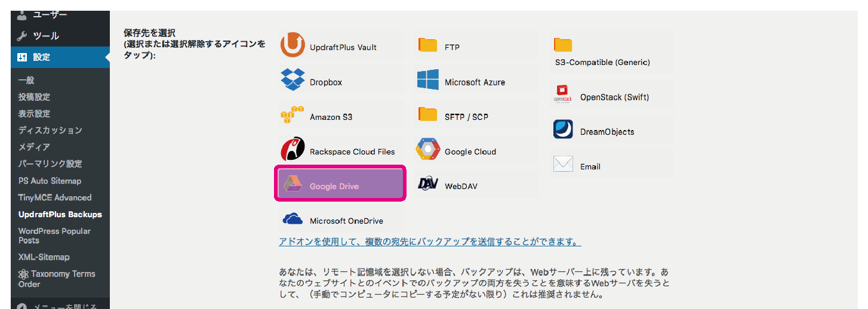This screenshot has width=868, height=309.
Task: Choose the WebDAV logo icon
Action: tap(429, 184)
